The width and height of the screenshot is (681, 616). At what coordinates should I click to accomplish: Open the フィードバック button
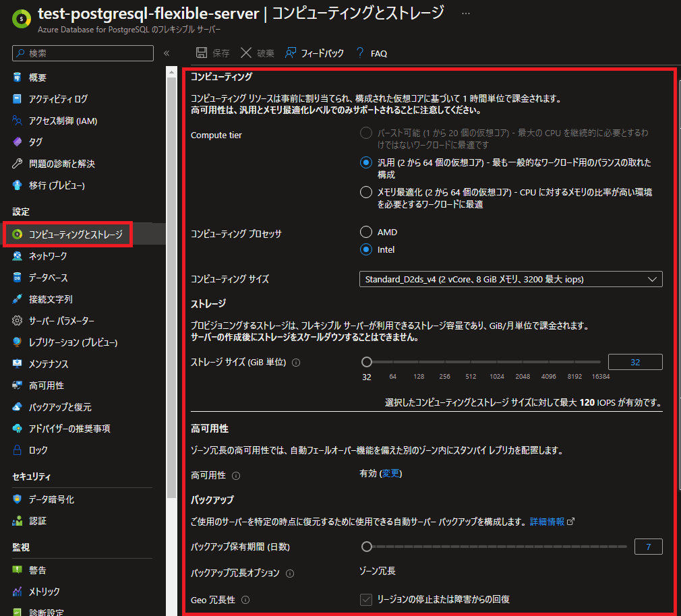tap(314, 53)
